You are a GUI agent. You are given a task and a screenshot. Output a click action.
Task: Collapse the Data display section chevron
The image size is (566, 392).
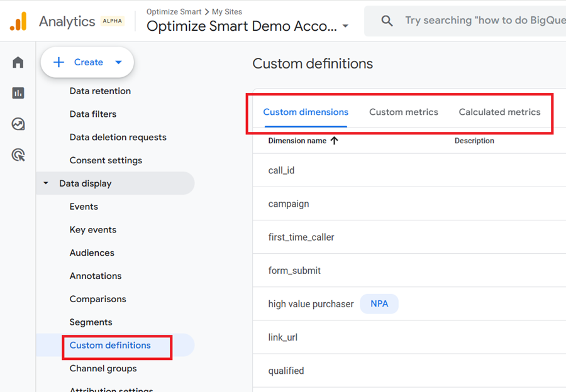tap(45, 183)
